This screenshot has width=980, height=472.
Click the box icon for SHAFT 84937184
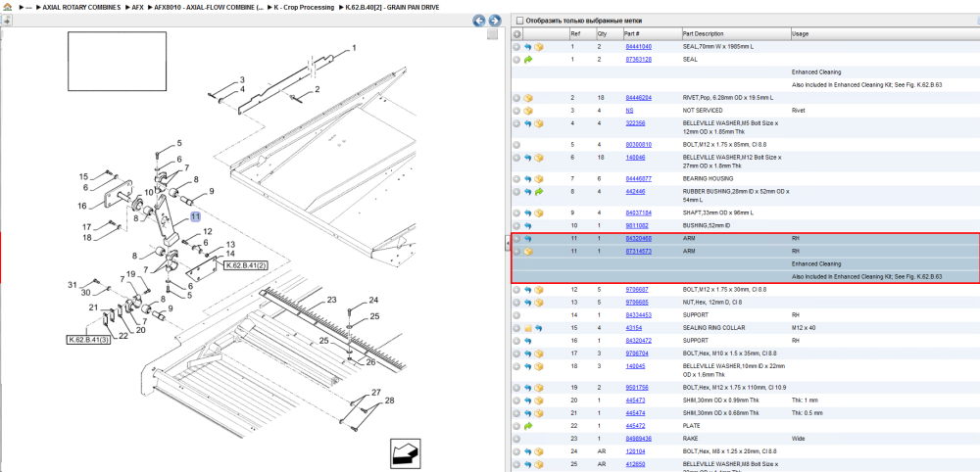tap(539, 212)
